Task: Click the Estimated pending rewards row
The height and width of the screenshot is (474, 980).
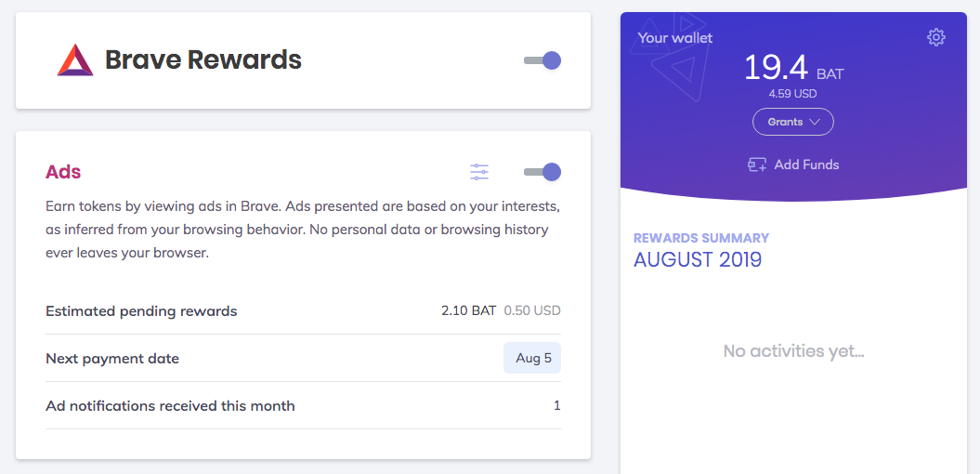Action: pos(303,310)
